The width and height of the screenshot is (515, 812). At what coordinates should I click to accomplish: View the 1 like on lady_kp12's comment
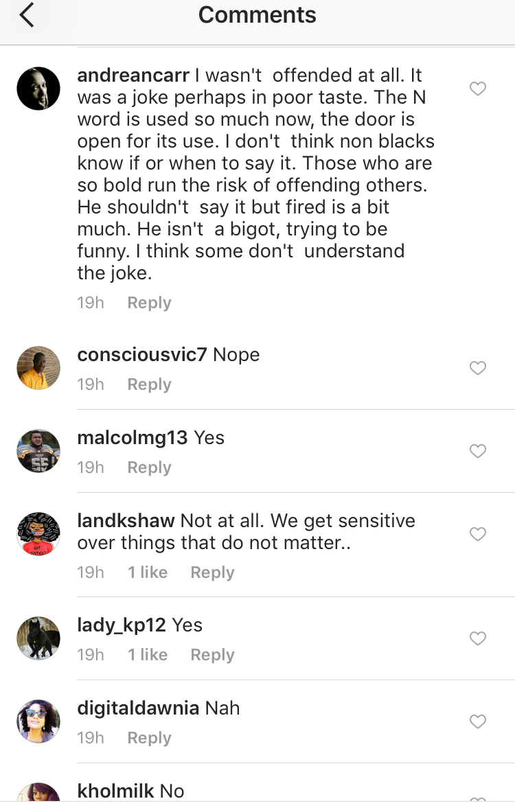(x=148, y=655)
